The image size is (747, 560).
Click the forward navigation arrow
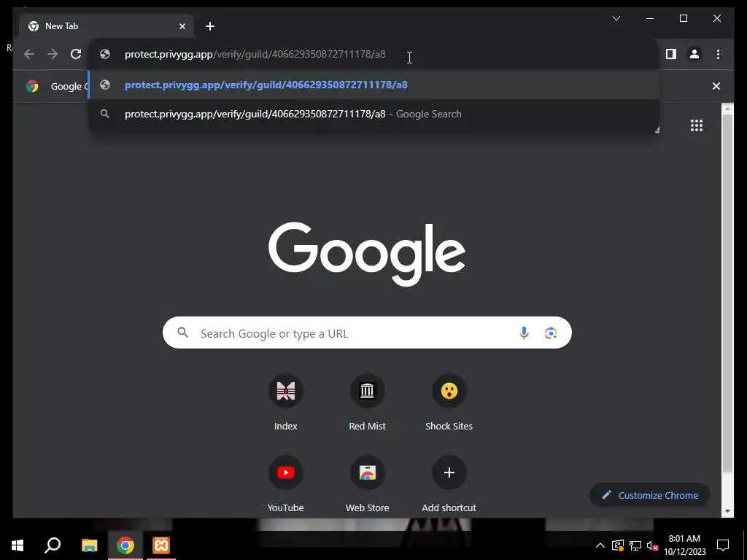click(x=53, y=54)
